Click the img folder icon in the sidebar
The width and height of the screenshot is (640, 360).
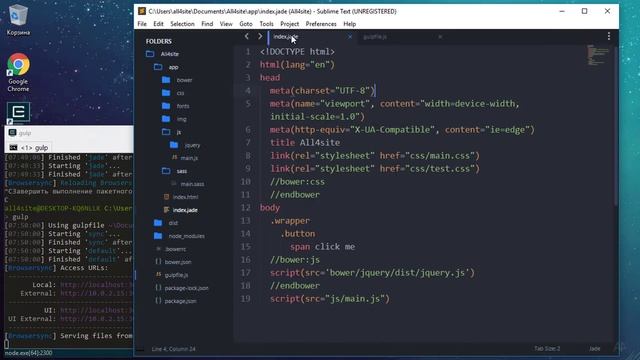[166, 119]
